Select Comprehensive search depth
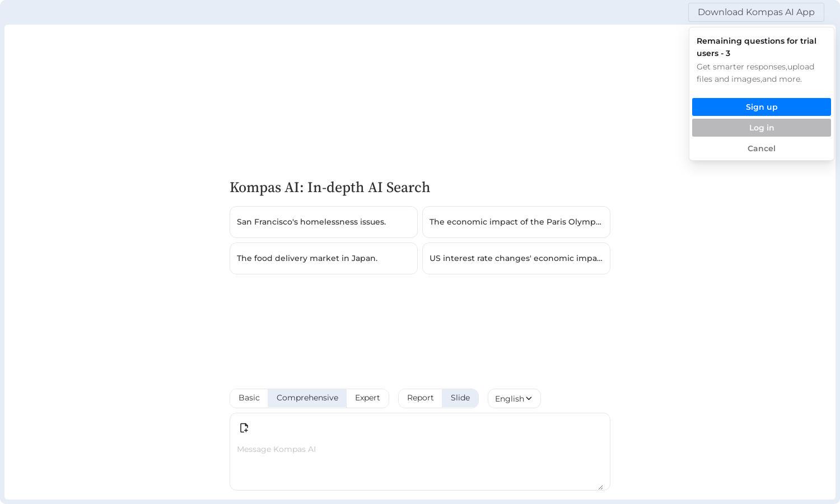 coord(307,398)
